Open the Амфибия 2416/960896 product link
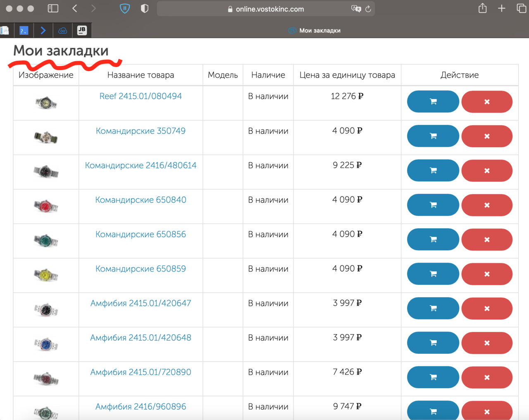529x420 pixels. click(141, 407)
